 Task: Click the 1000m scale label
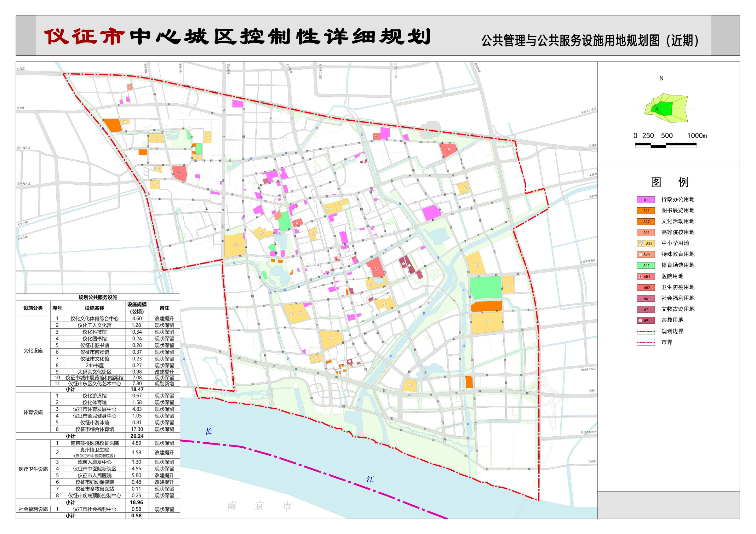click(x=697, y=136)
